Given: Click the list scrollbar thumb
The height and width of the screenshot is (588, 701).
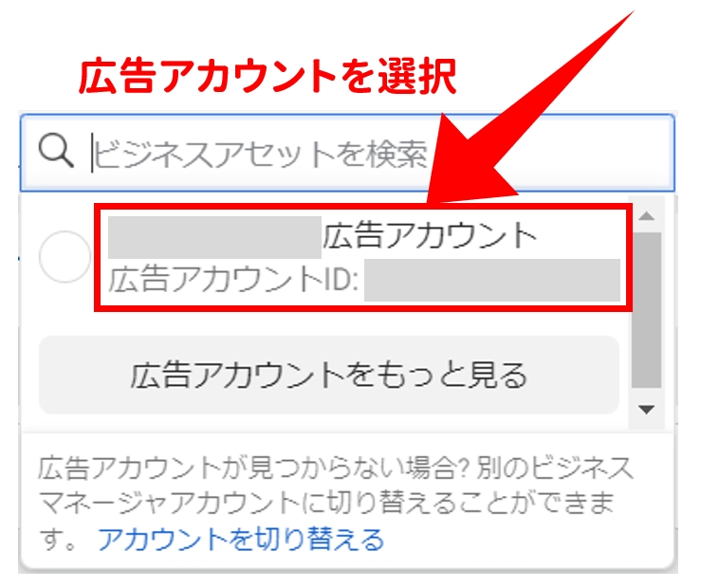Looking at the screenshot, I should pos(647,310).
